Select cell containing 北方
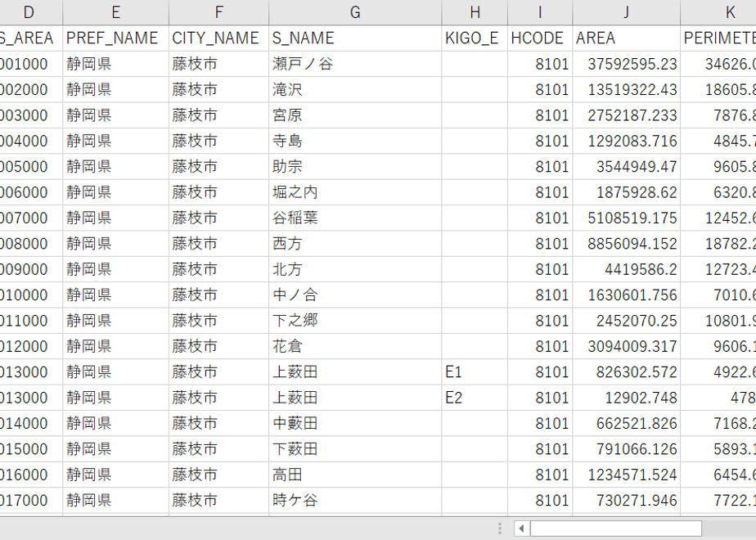This screenshot has height=540, width=756. click(x=355, y=269)
